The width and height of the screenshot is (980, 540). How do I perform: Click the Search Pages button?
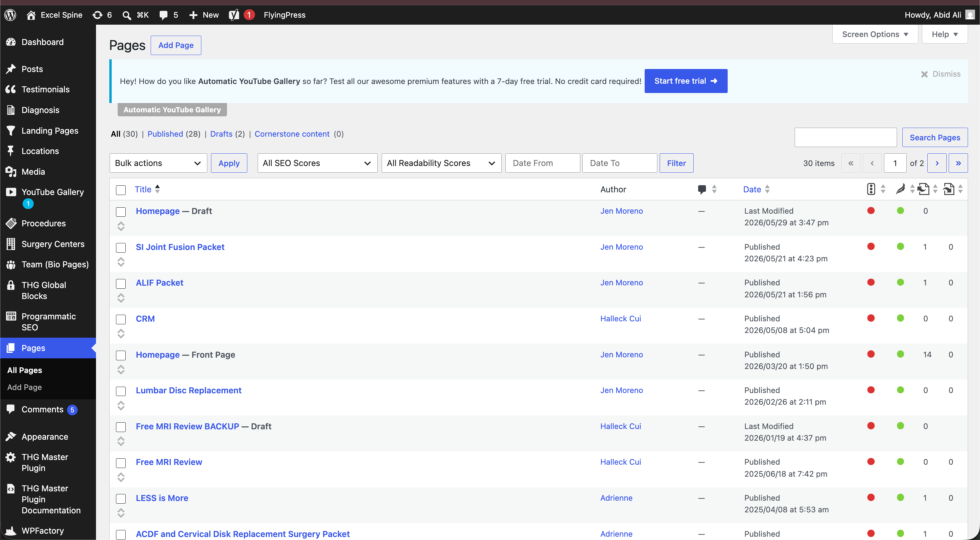tap(935, 137)
